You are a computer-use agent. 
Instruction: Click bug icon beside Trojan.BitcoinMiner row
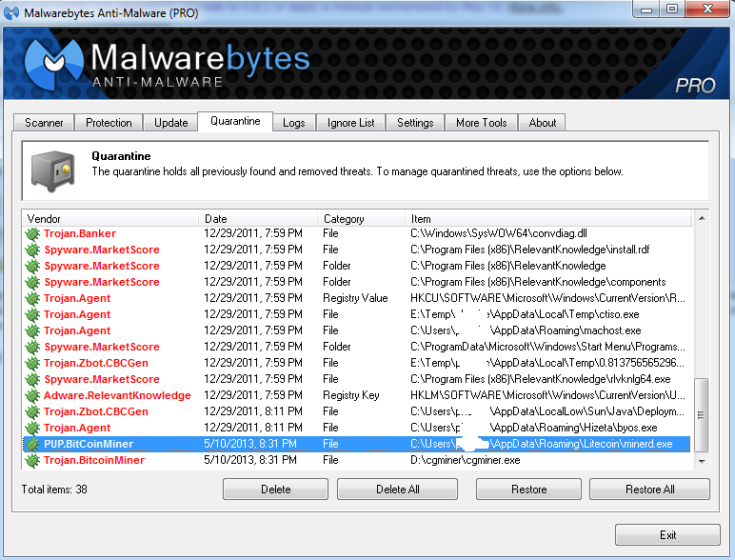click(32, 460)
